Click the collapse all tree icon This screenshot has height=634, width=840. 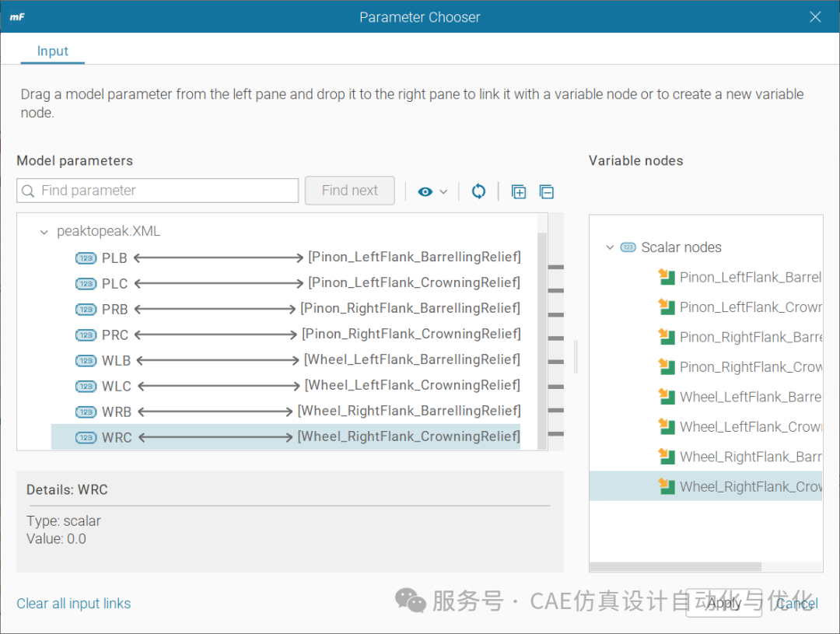point(547,192)
